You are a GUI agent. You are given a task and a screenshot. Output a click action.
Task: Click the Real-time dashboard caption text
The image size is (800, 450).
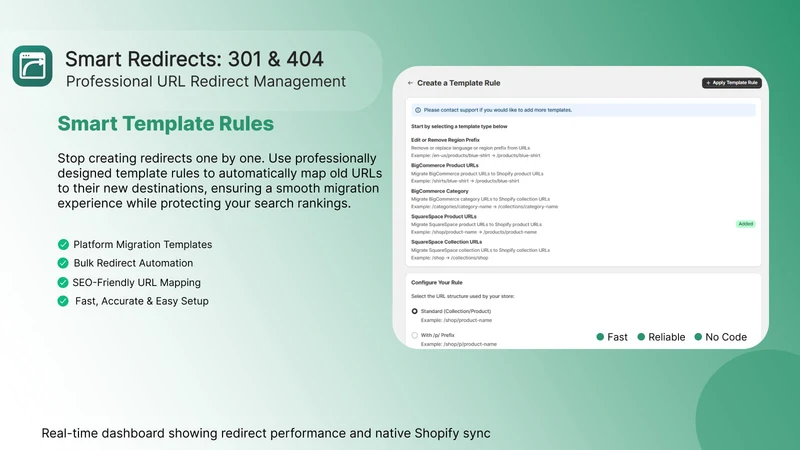(x=266, y=433)
